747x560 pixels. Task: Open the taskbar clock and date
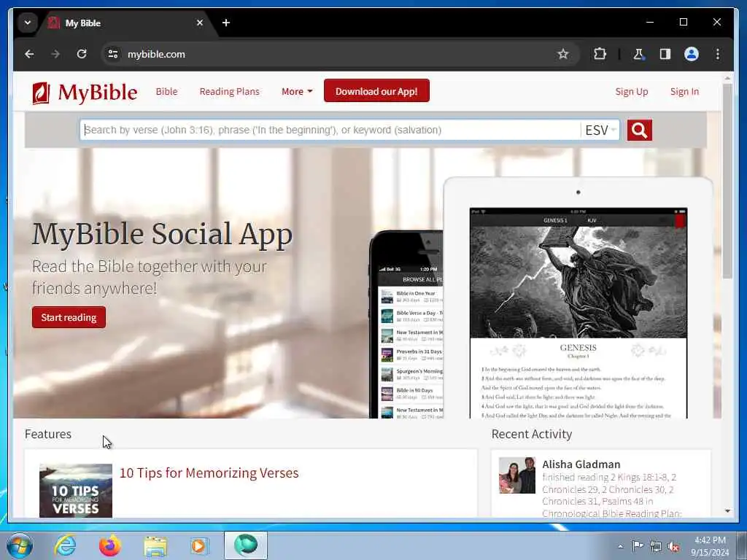710,546
